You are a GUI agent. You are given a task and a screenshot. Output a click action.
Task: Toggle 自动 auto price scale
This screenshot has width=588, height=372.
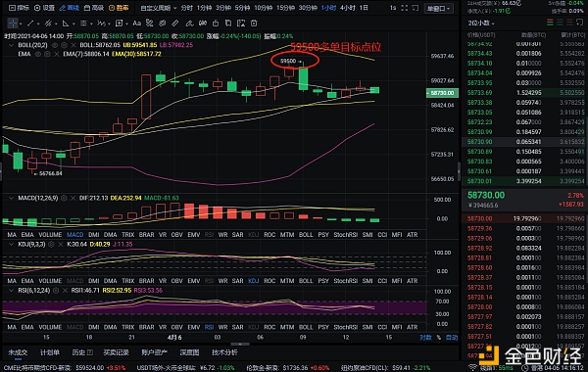pos(452,338)
